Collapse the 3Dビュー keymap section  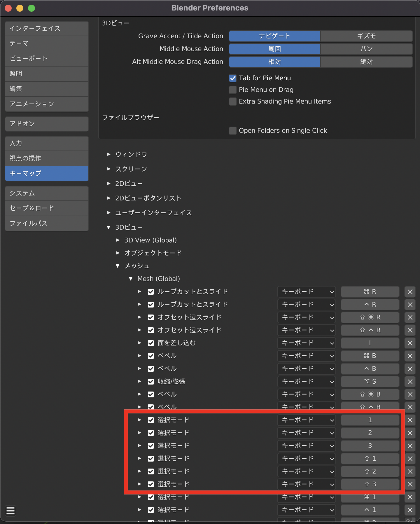[x=109, y=227]
